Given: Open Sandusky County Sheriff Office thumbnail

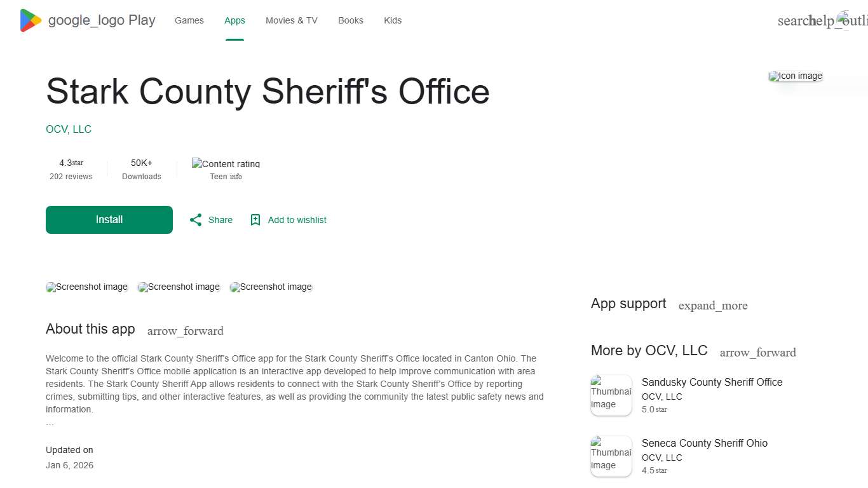Looking at the screenshot, I should (611, 395).
